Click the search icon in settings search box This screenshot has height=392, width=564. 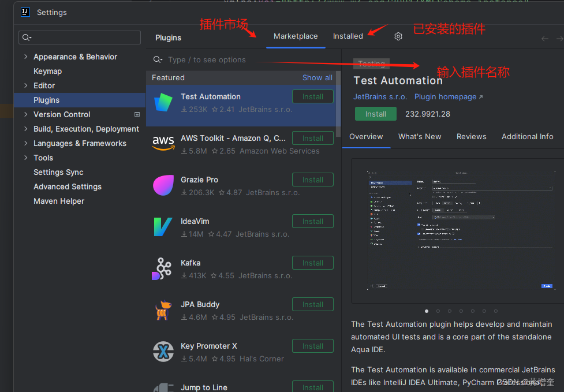tap(27, 38)
